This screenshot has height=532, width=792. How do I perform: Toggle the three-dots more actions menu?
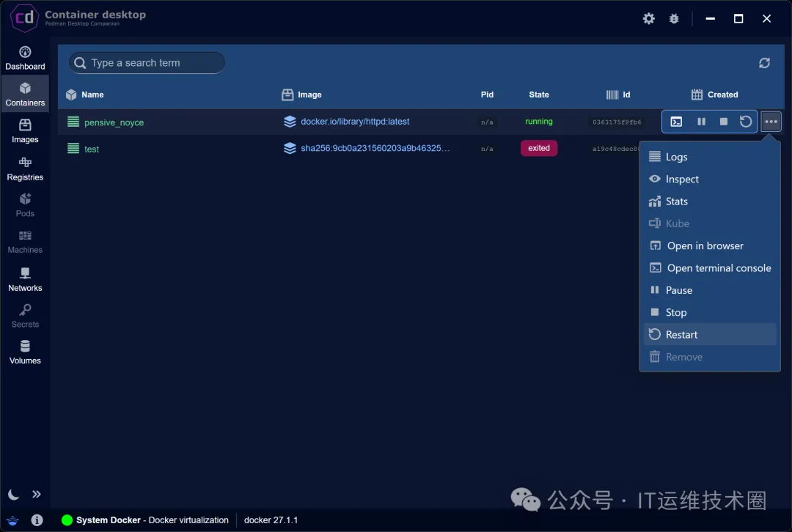click(771, 122)
